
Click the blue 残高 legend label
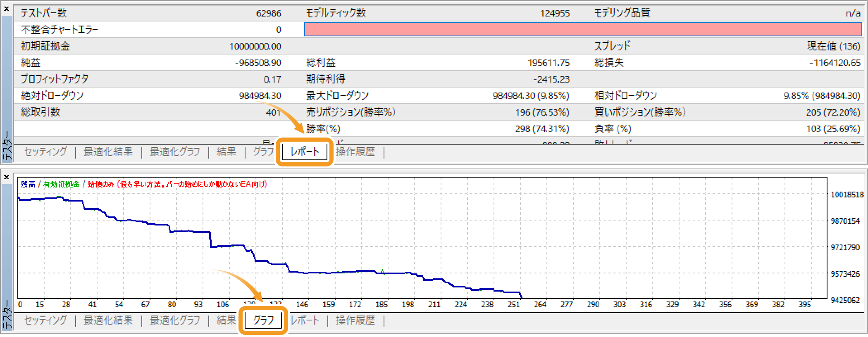(x=28, y=184)
